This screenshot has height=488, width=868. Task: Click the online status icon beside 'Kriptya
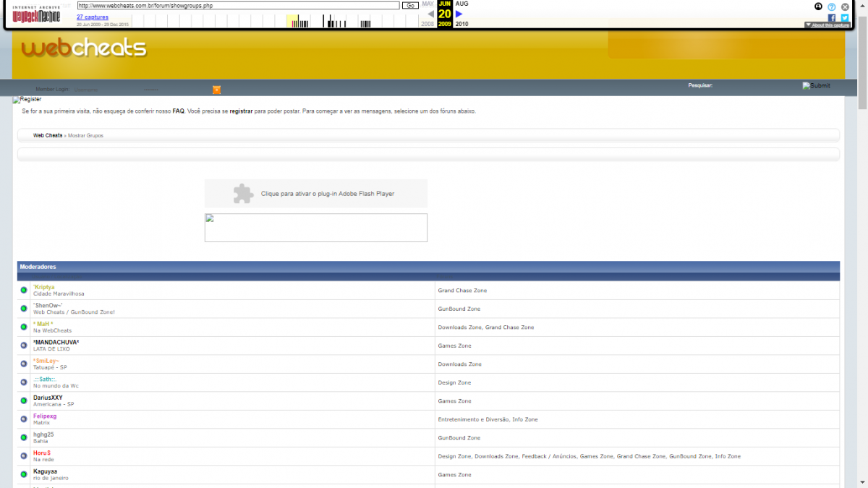24,291
